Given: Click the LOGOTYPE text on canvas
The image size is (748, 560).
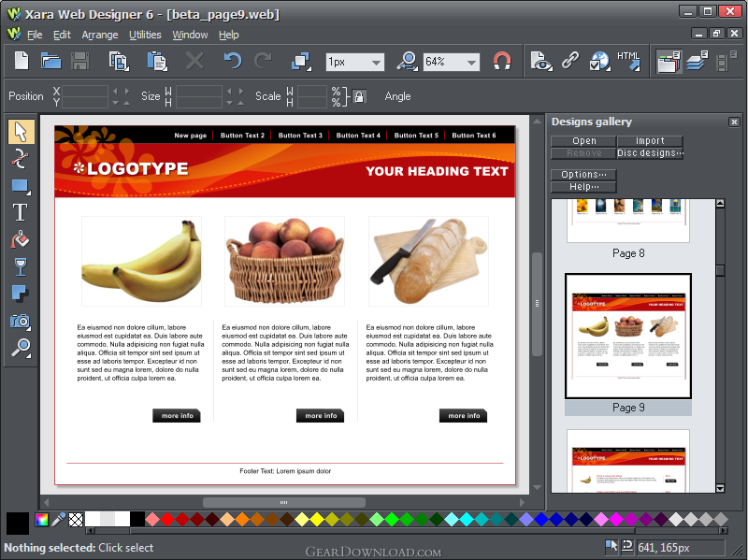Looking at the screenshot, I should [x=137, y=169].
